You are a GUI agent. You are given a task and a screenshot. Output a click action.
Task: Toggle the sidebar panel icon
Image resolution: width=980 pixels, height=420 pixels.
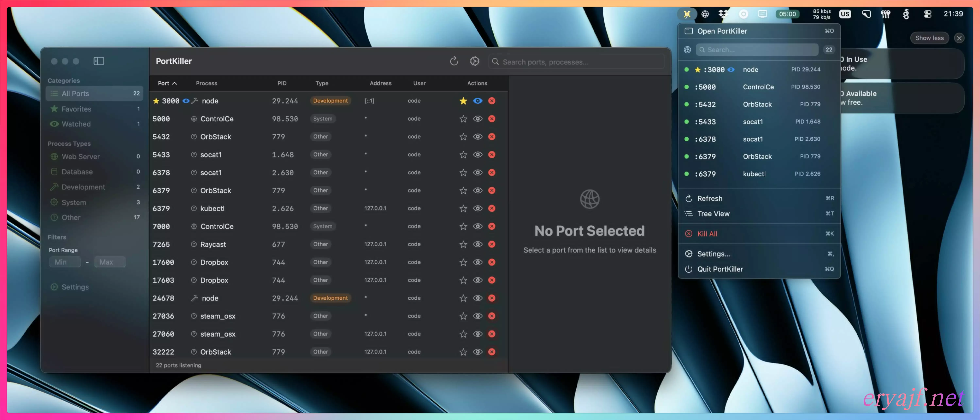pos(99,61)
